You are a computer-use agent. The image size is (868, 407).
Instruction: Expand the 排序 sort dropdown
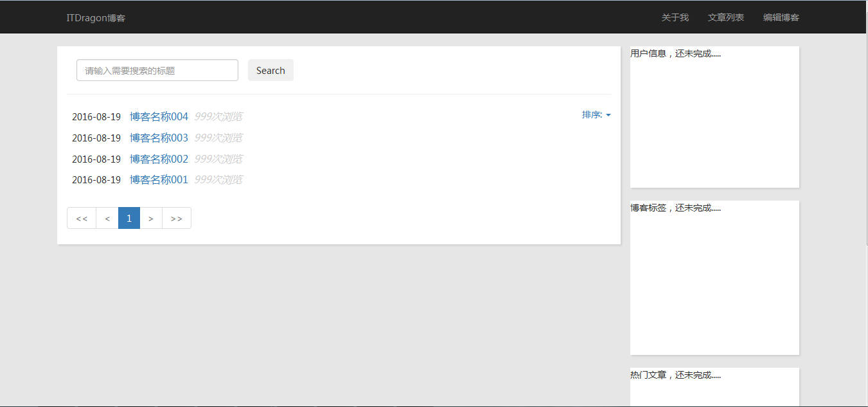596,114
